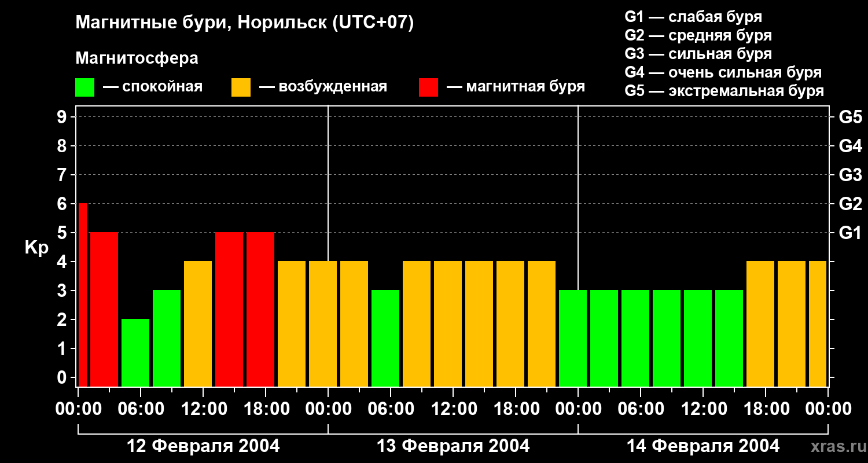Select the line «G2 — средняя буря»

coord(698,35)
